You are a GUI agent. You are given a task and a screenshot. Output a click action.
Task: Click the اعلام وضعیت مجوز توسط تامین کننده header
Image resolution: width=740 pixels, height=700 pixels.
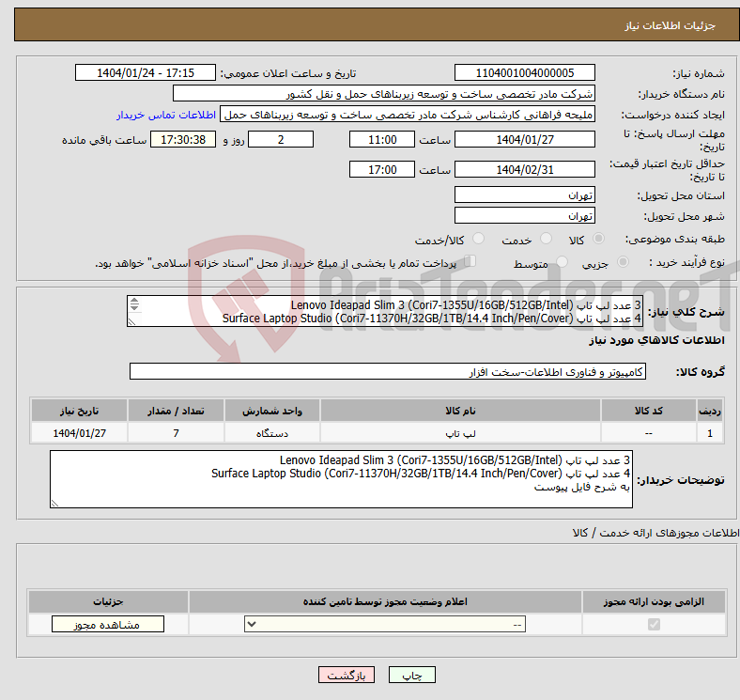point(385,601)
